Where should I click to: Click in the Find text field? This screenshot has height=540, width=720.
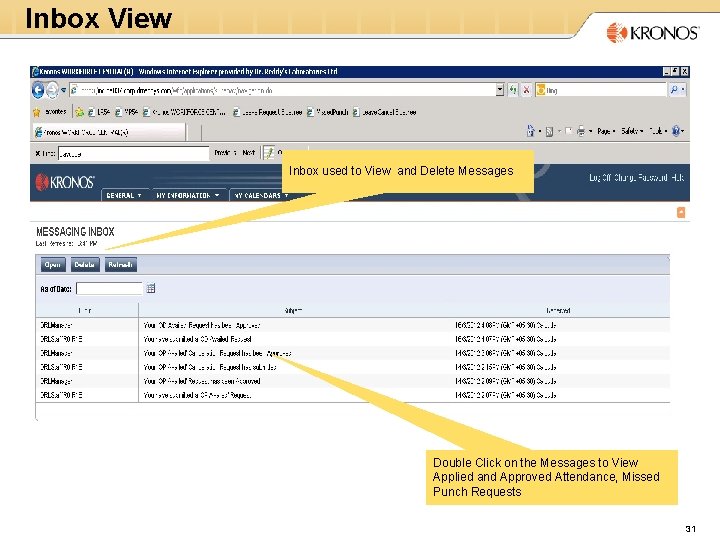click(x=133, y=153)
